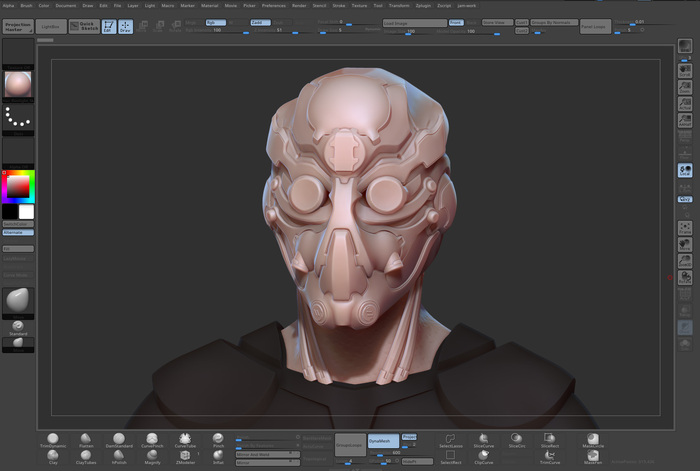
Task: Enable the Alternate color option
Action: coord(18,232)
